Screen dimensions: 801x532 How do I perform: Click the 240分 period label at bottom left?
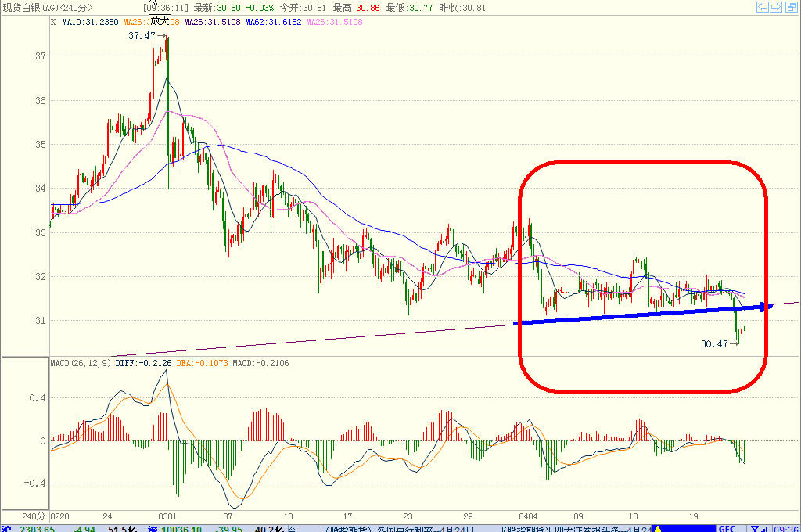point(33,516)
